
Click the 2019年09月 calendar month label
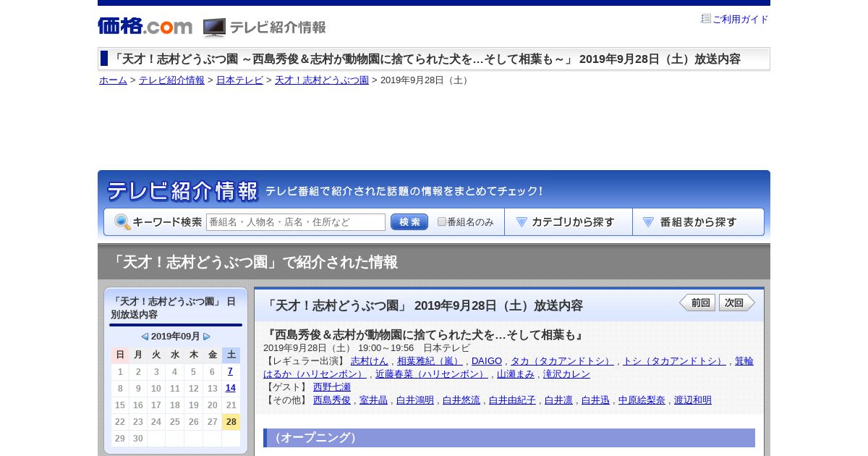coord(176,337)
